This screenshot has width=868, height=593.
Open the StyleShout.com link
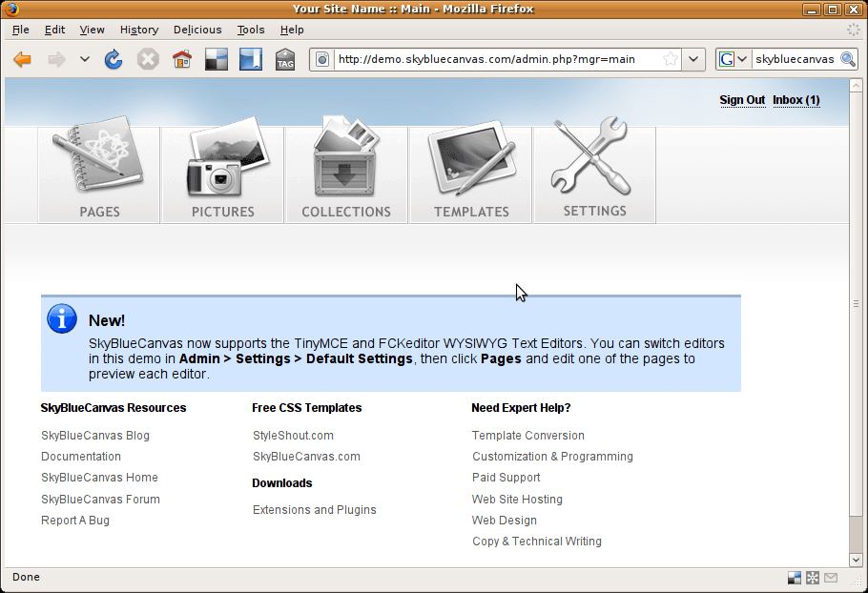(293, 436)
